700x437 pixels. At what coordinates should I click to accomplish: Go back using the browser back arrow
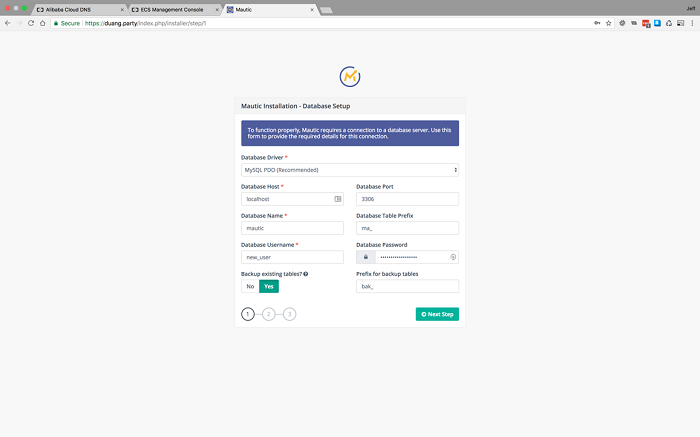tap(8, 23)
